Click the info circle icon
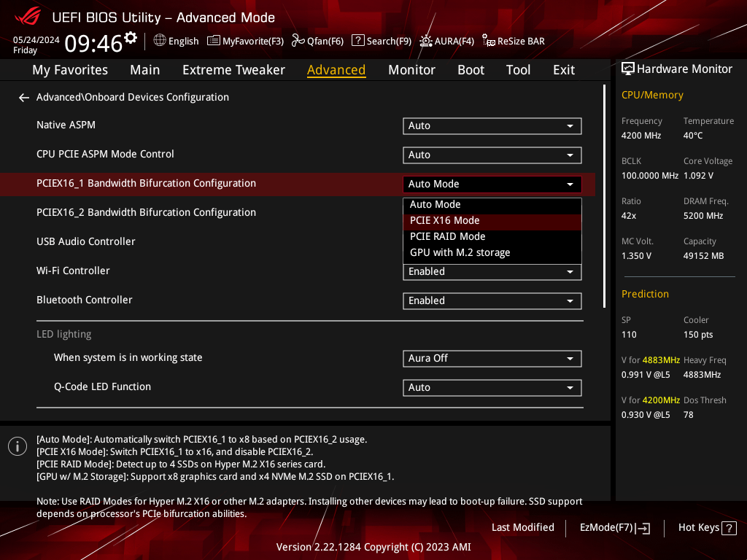747x560 pixels. click(x=18, y=446)
